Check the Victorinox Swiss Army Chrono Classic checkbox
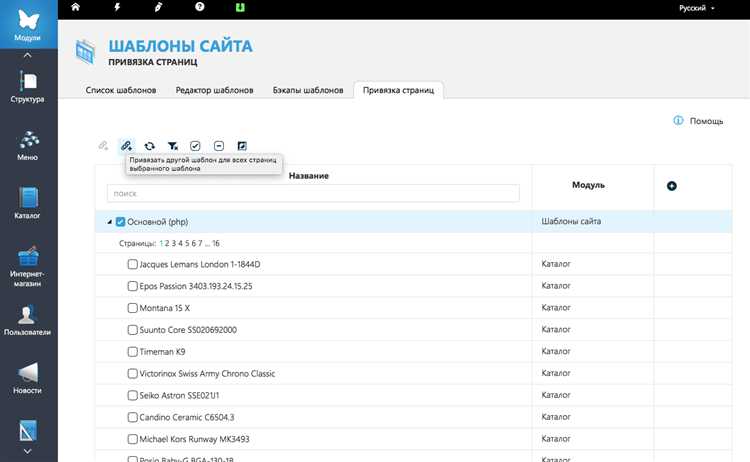Viewport: 750px width, 462px height. [132, 374]
